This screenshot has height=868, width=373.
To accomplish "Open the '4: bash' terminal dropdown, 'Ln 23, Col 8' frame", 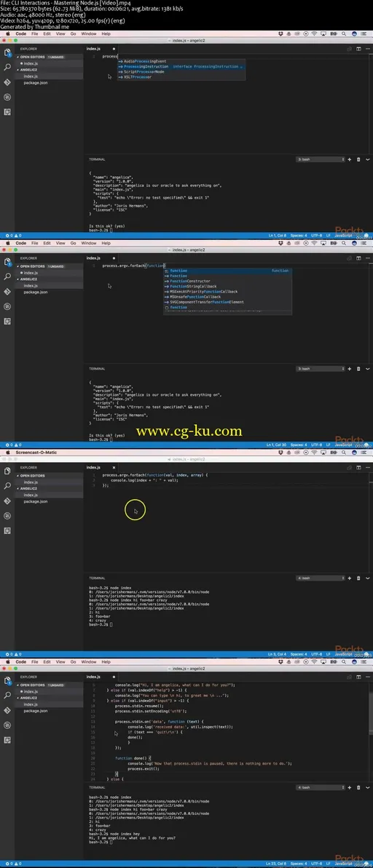I will [321, 788].
